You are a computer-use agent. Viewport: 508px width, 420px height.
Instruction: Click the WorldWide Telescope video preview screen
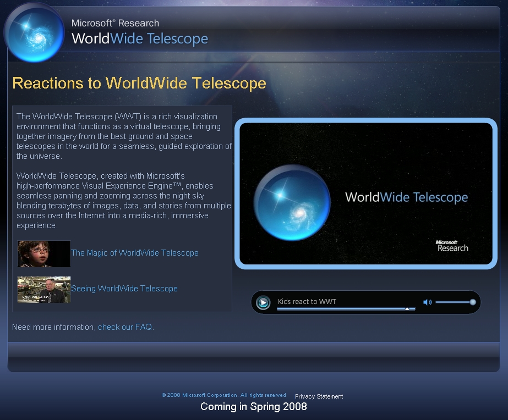coord(366,194)
